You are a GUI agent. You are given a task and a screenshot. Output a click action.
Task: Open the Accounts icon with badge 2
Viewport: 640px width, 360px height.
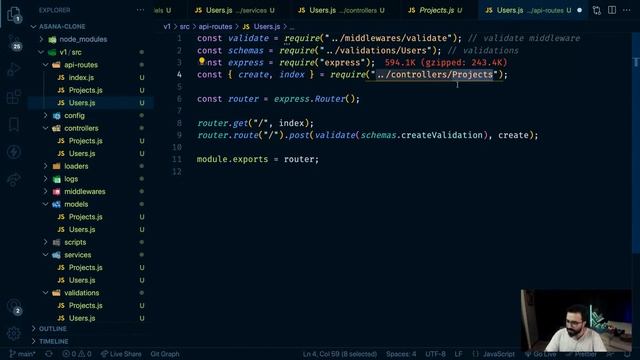coord(14,306)
